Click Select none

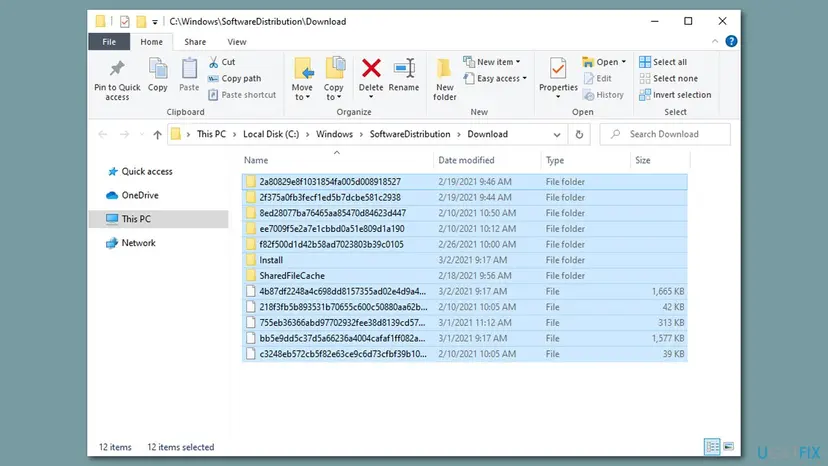[669, 78]
